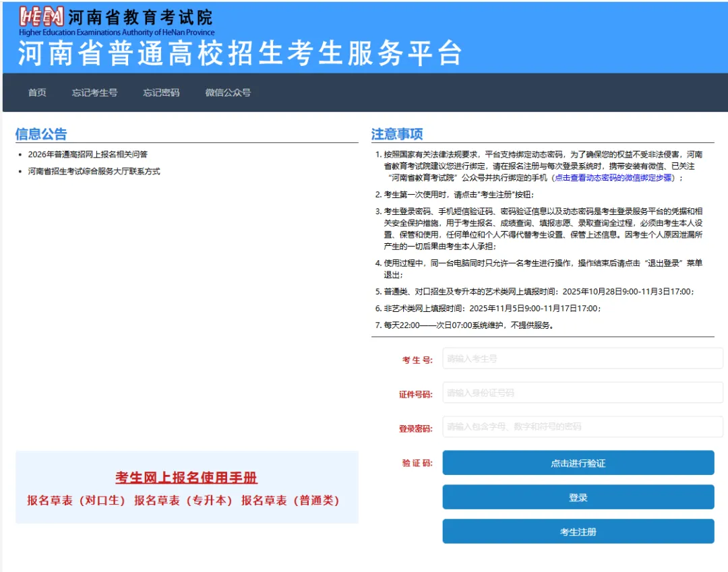Open the 报名草表（专升本） link
Viewport: 728px width, 572px height.
183,501
